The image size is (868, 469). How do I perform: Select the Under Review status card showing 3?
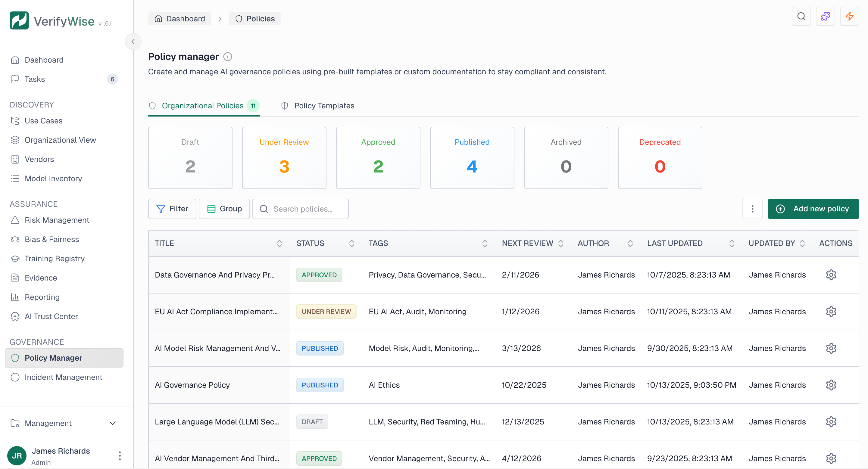(x=284, y=158)
